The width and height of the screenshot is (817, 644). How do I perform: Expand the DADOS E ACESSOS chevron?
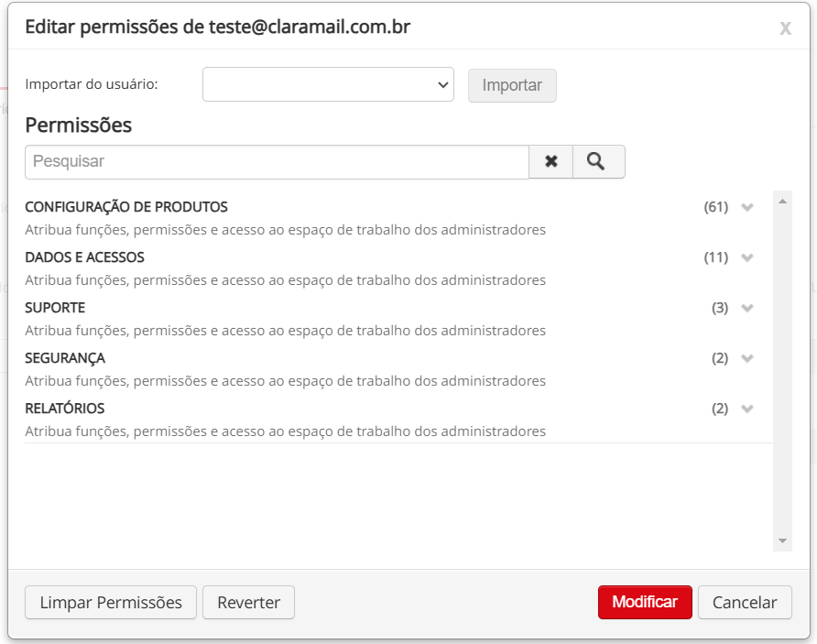click(746, 257)
